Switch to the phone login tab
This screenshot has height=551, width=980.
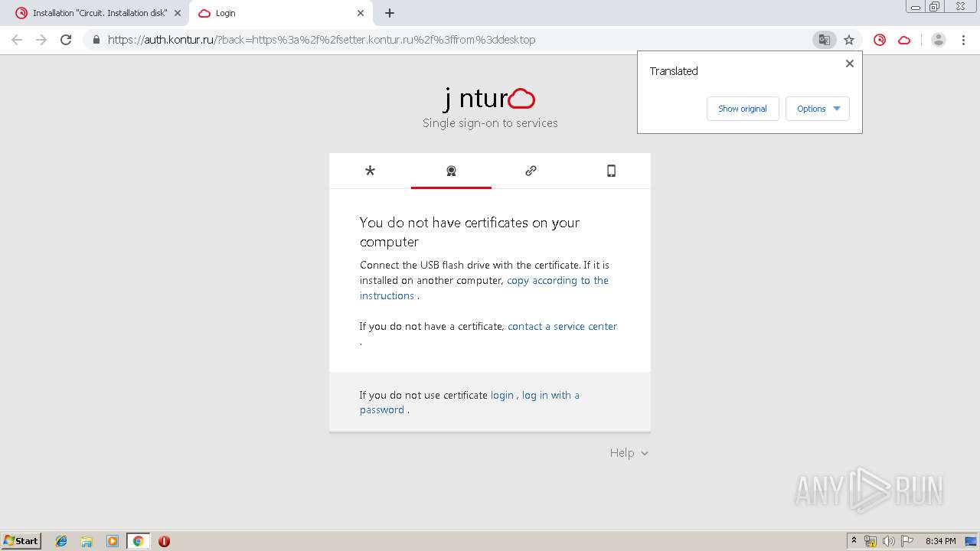[x=611, y=171]
